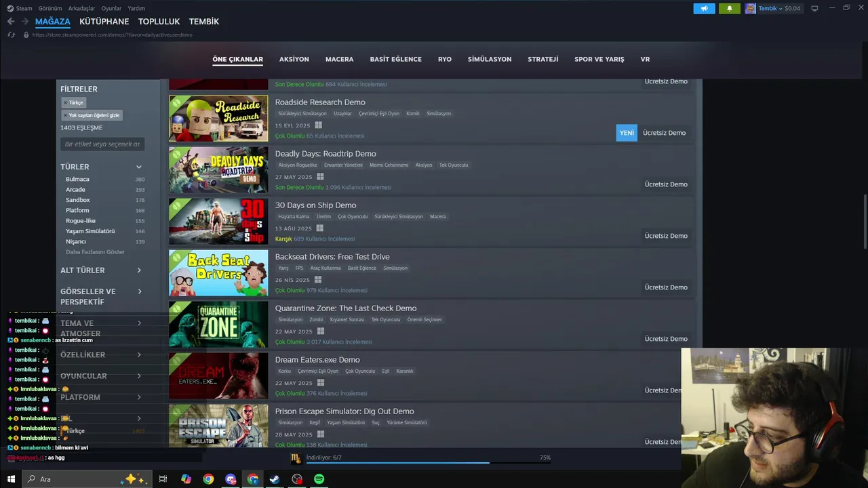The width and height of the screenshot is (868, 488).
Task: Switch to the MACERA tab
Action: point(339,60)
